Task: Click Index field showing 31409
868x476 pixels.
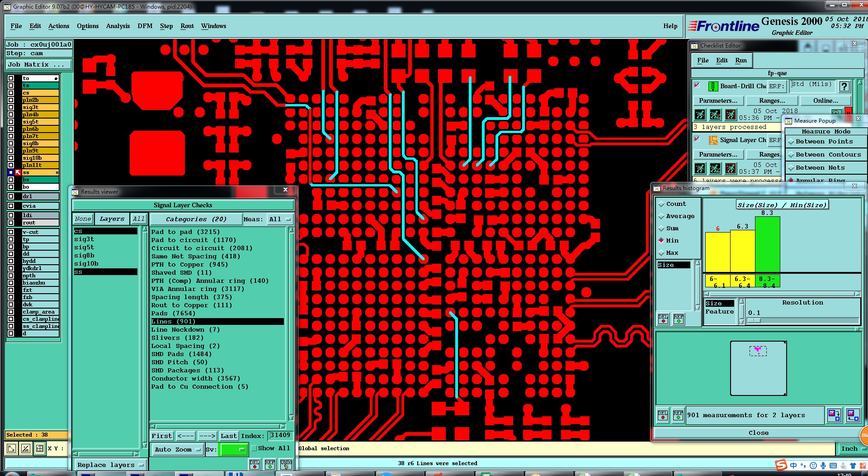Action: 280,436
